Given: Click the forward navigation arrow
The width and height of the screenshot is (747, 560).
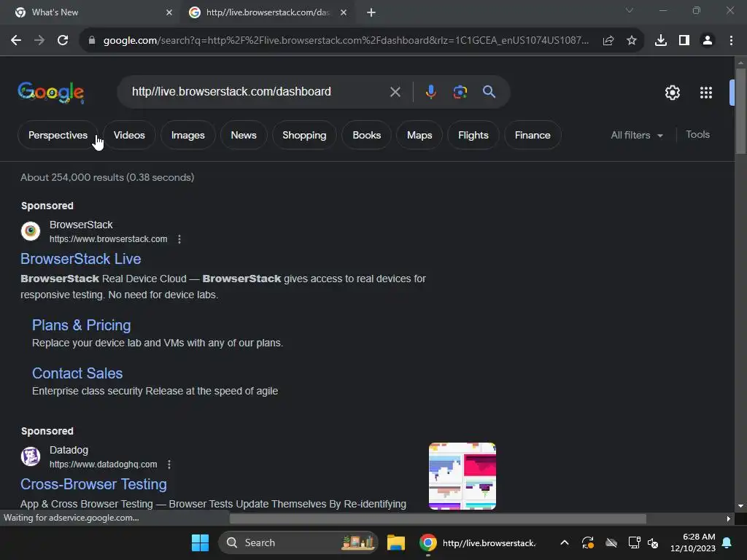Looking at the screenshot, I should coord(39,41).
